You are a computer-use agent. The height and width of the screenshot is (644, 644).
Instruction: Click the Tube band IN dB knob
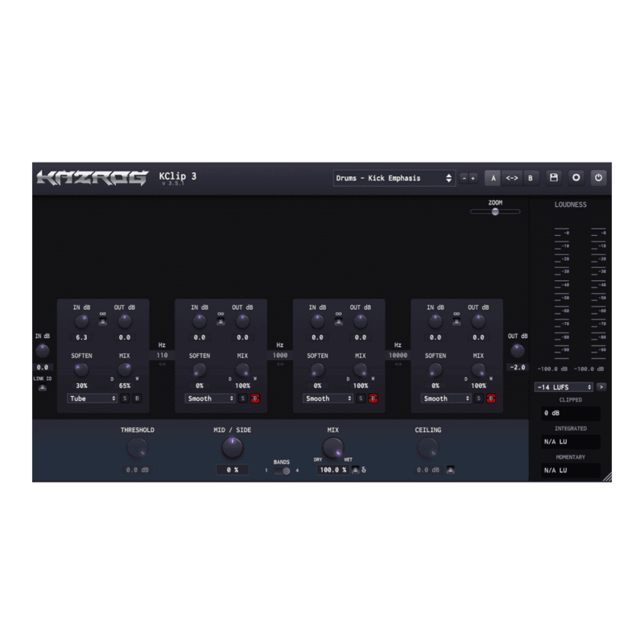81,321
